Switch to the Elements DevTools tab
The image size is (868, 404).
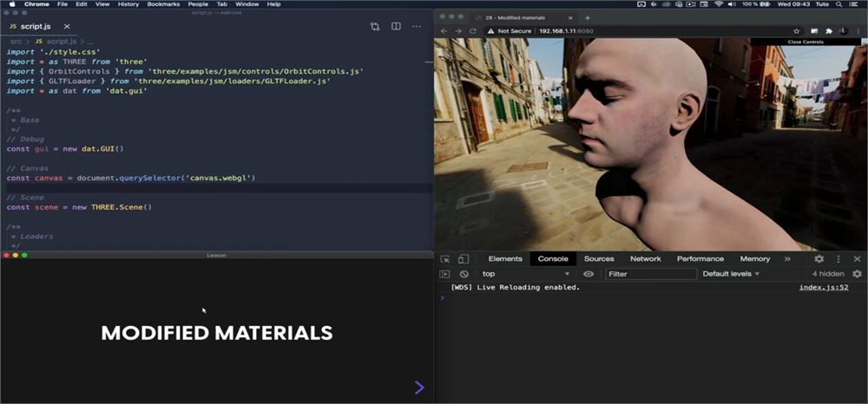tap(505, 258)
